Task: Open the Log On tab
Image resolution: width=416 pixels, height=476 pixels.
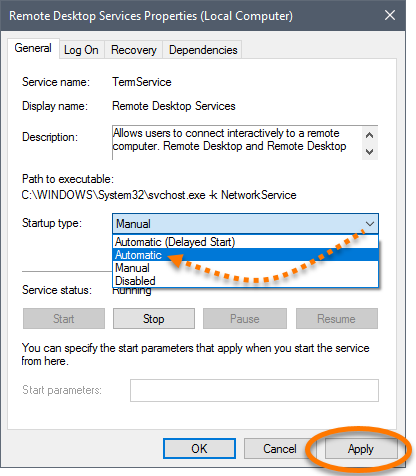Action: 81,50
